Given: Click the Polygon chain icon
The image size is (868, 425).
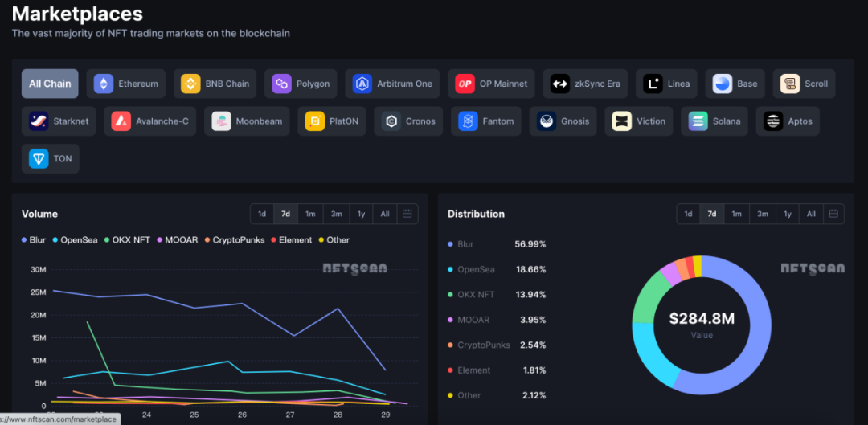Looking at the screenshot, I should tap(281, 84).
